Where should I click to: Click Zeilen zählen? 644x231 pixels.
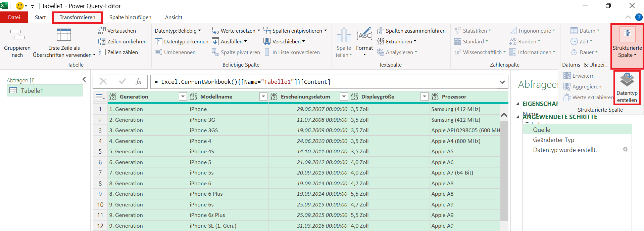[x=118, y=52]
